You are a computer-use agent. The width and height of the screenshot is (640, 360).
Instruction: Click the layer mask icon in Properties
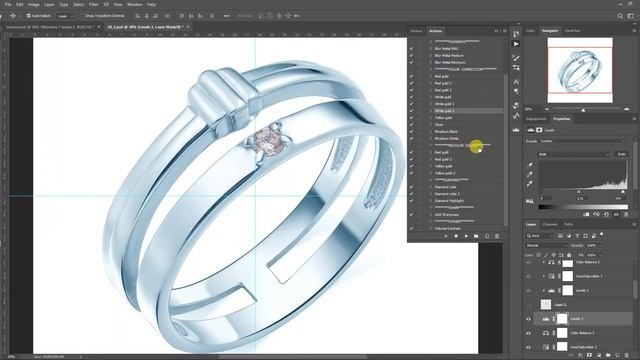tap(539, 130)
